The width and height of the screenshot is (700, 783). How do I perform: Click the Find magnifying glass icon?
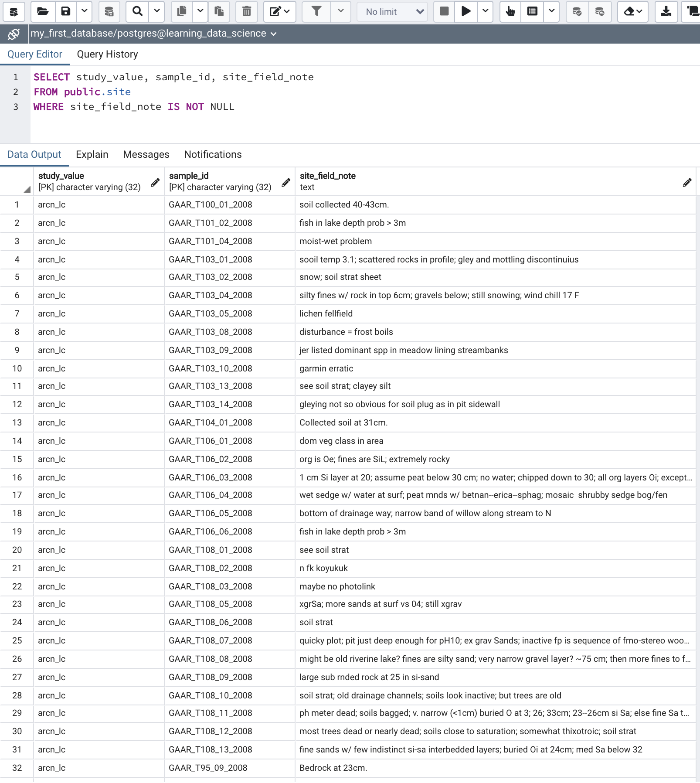137,11
